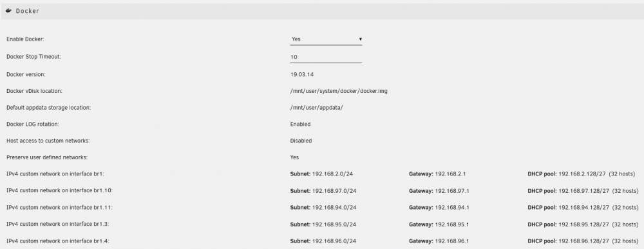
Task: Click the 'Docker Stop Timeout:' label
Action: click(33, 57)
